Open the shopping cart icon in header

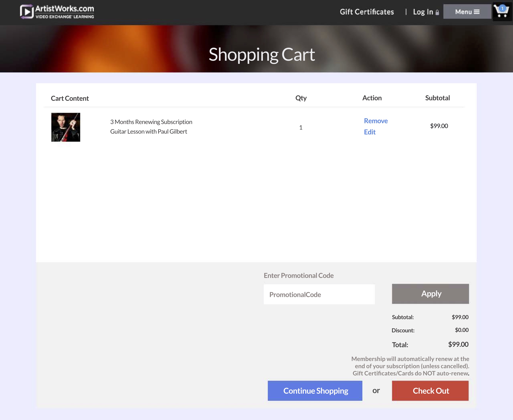502,11
